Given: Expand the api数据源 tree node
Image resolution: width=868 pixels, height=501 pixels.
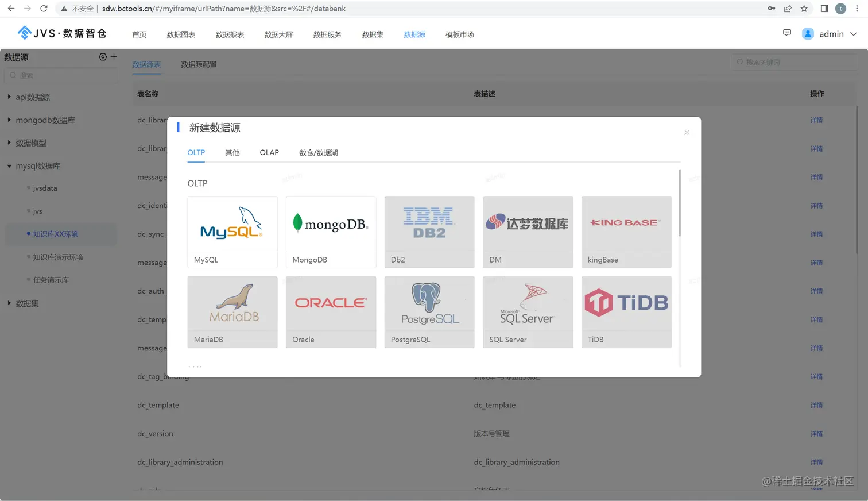Looking at the screenshot, I should pos(9,97).
